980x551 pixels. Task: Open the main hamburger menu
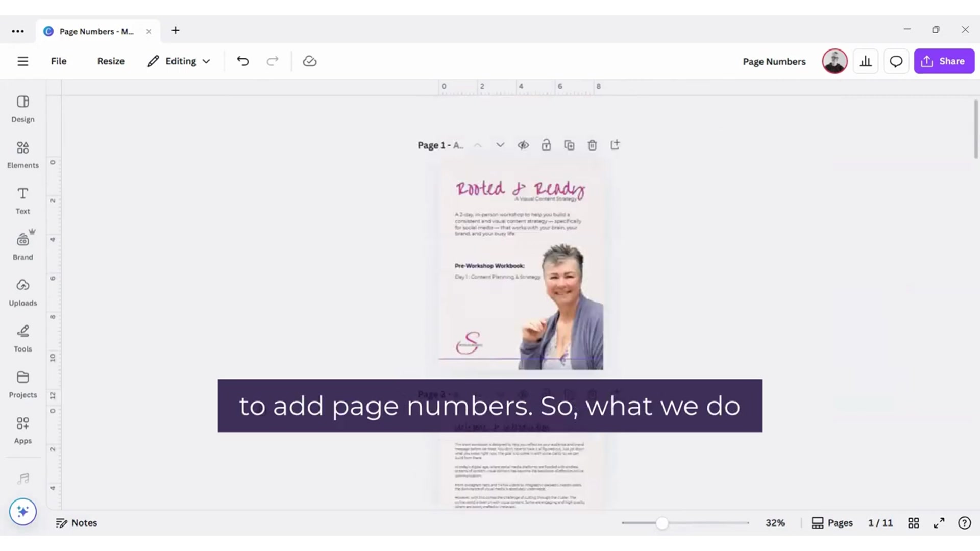(23, 61)
